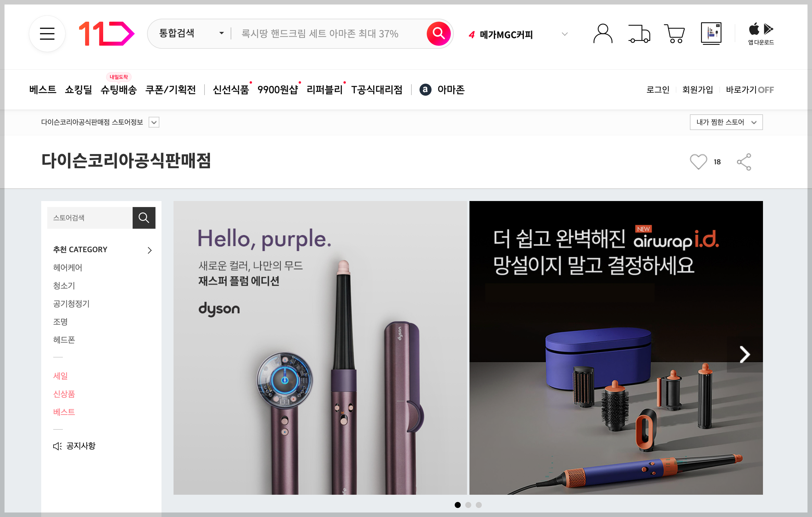Open the 세일 sidebar link

point(60,376)
